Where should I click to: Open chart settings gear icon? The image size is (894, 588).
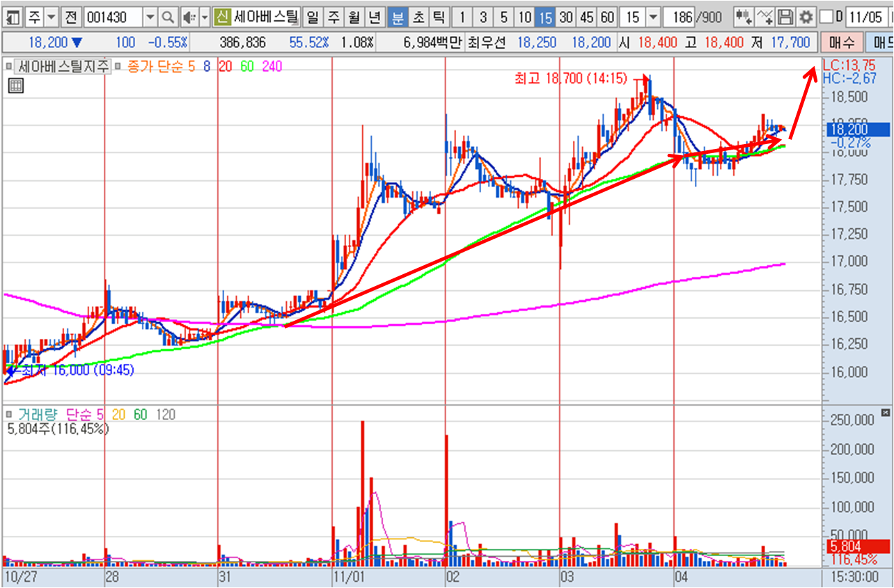click(x=806, y=16)
